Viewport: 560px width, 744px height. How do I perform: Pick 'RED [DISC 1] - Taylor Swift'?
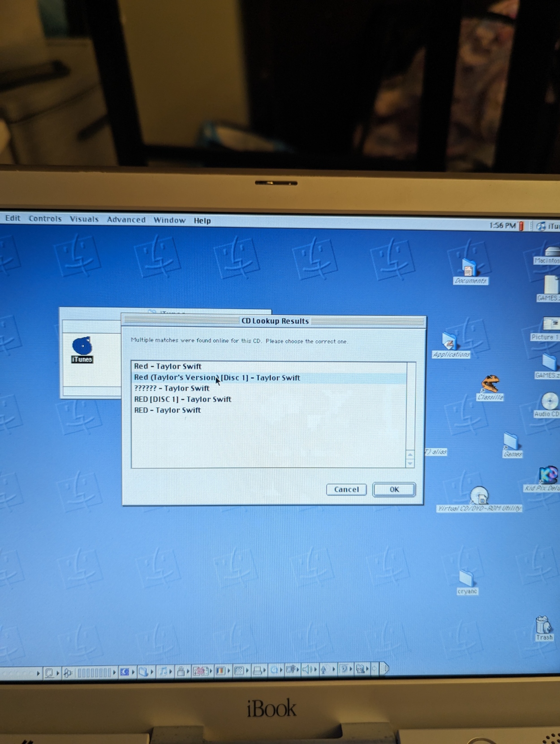tap(269, 399)
